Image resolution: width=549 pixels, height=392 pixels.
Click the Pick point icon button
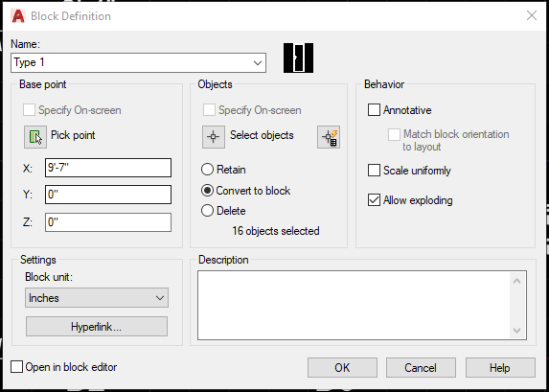(x=35, y=137)
